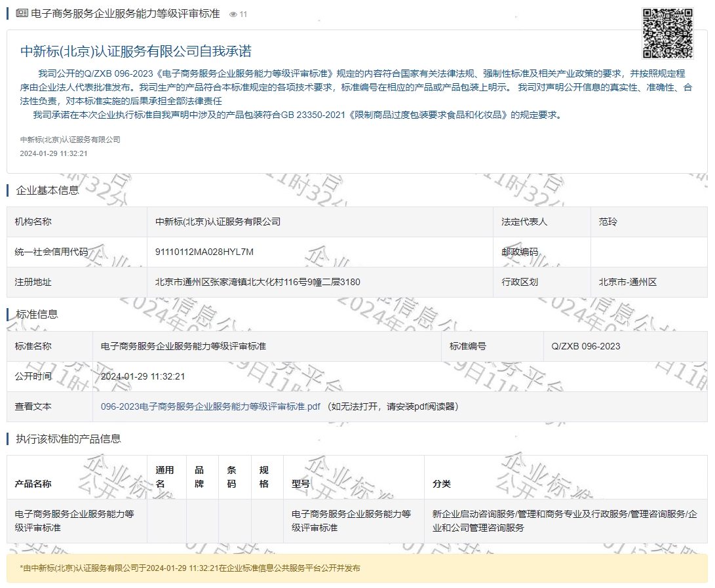This screenshot has height=588, width=715.
Task: Click the legal representative name 范玲
Action: click(x=608, y=222)
